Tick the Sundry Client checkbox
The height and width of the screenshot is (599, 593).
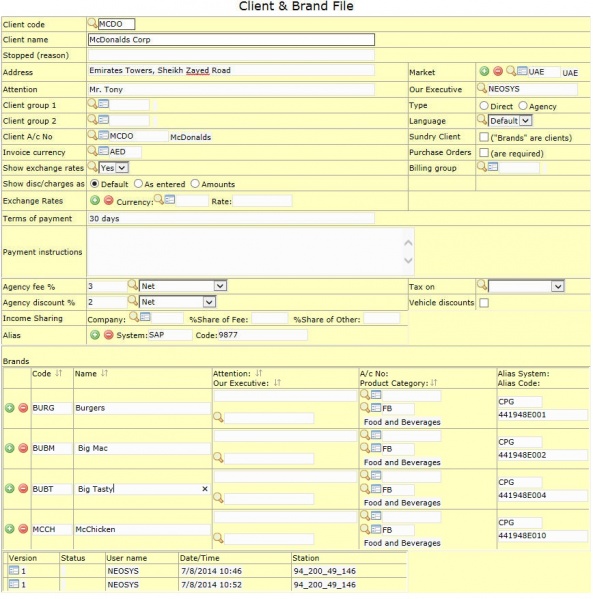484,137
